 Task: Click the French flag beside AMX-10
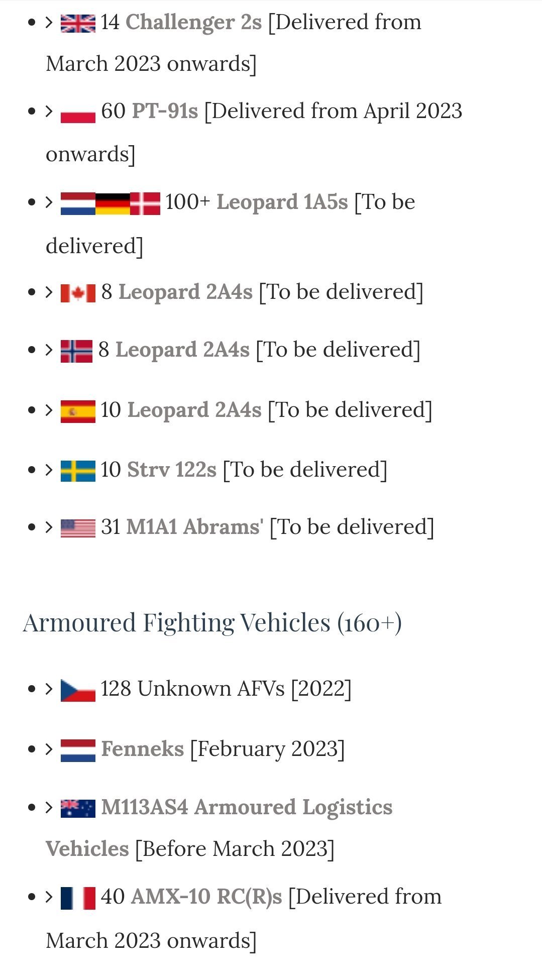[x=78, y=898]
